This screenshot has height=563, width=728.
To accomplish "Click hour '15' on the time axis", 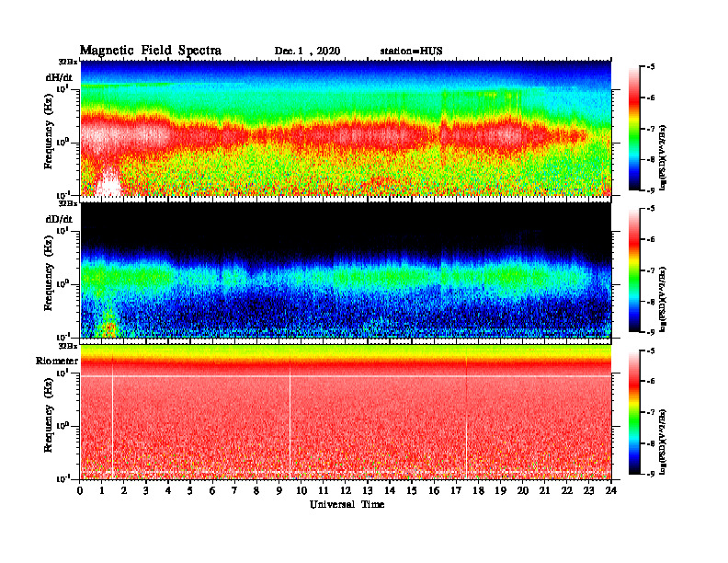I will (x=412, y=490).
